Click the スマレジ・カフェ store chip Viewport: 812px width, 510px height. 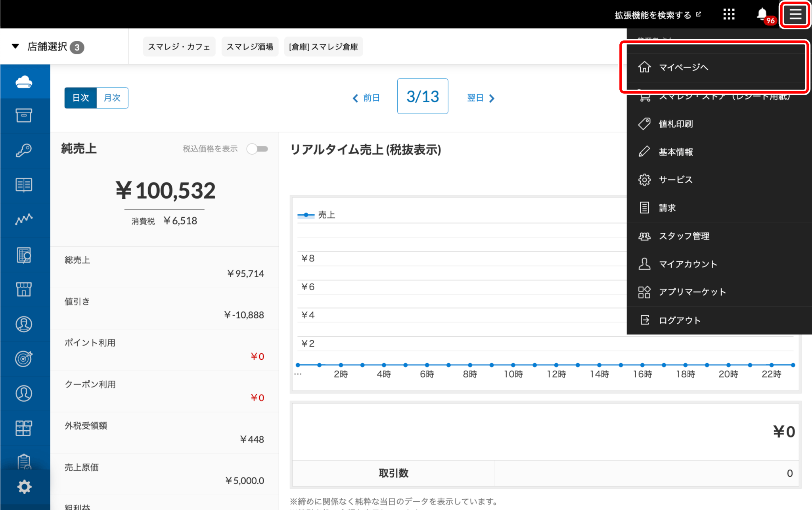179,47
